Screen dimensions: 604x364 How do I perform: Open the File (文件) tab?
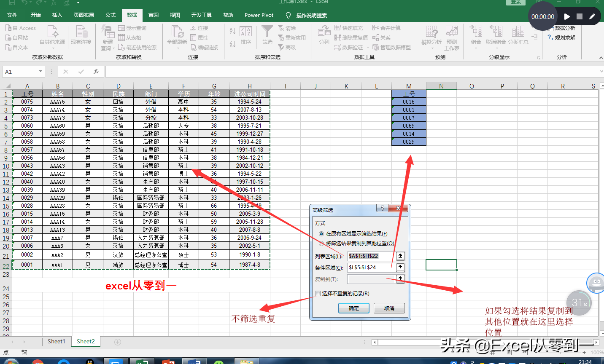click(x=12, y=15)
